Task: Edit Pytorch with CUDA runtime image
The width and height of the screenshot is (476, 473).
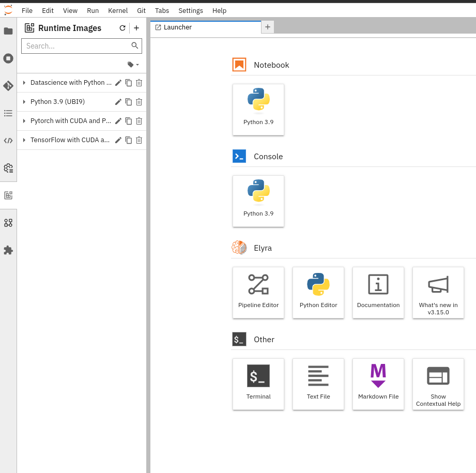Action: 118,121
